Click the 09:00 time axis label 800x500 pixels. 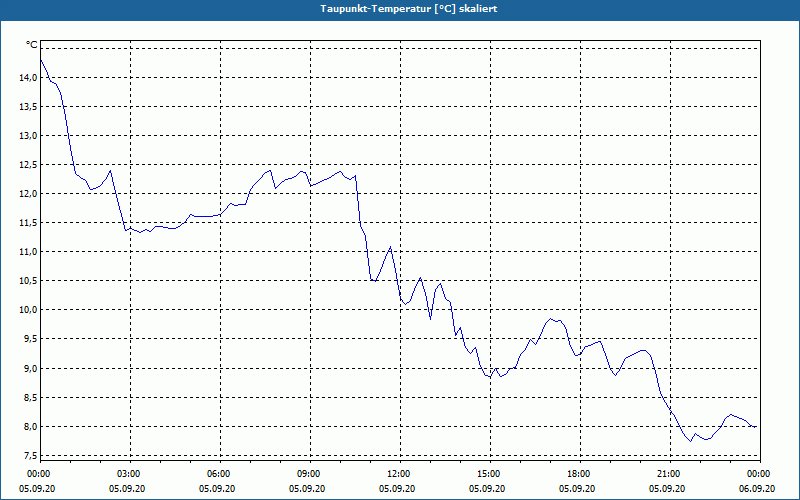[x=310, y=474]
